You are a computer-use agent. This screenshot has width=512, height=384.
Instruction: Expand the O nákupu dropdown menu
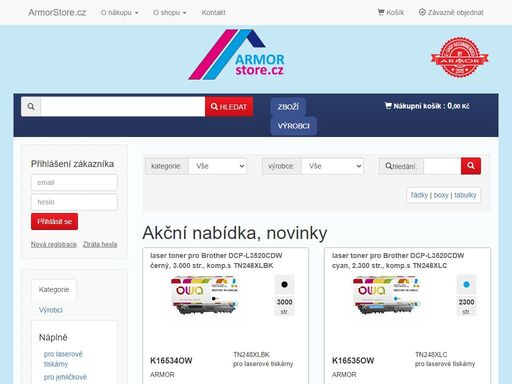[x=119, y=13]
